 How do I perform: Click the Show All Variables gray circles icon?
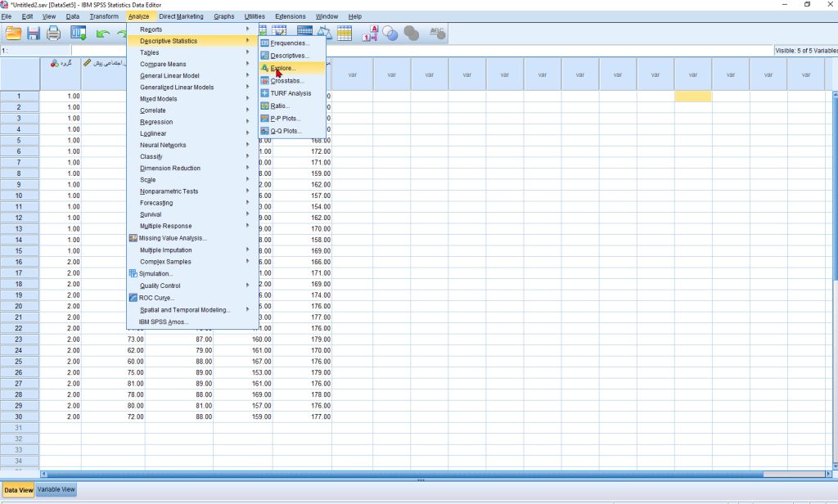click(411, 34)
